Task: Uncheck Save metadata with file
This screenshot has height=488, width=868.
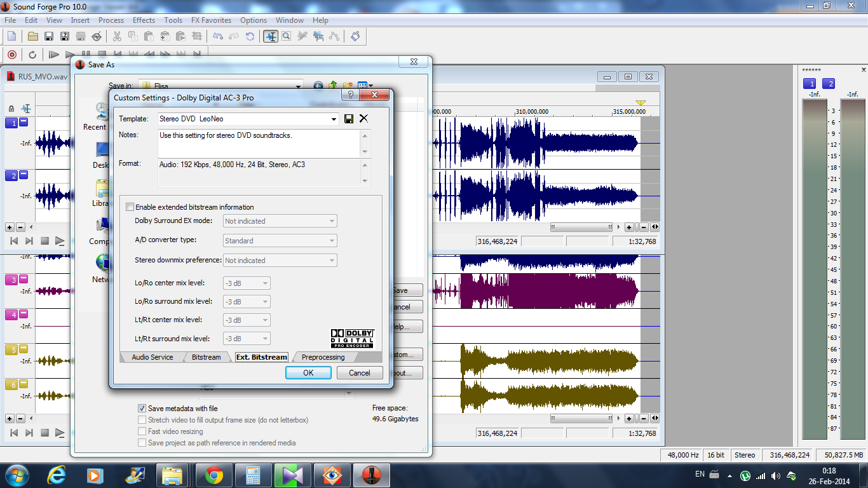Action: tap(142, 409)
